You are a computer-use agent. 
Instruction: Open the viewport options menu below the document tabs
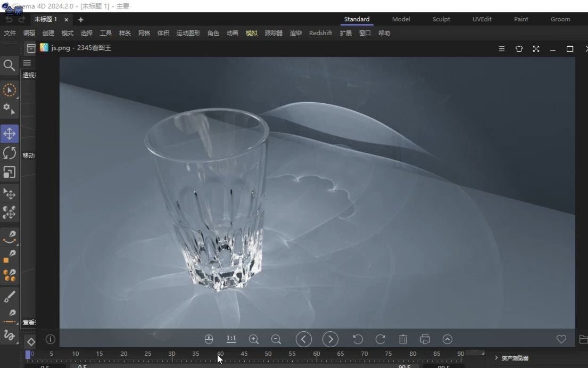tap(27, 62)
